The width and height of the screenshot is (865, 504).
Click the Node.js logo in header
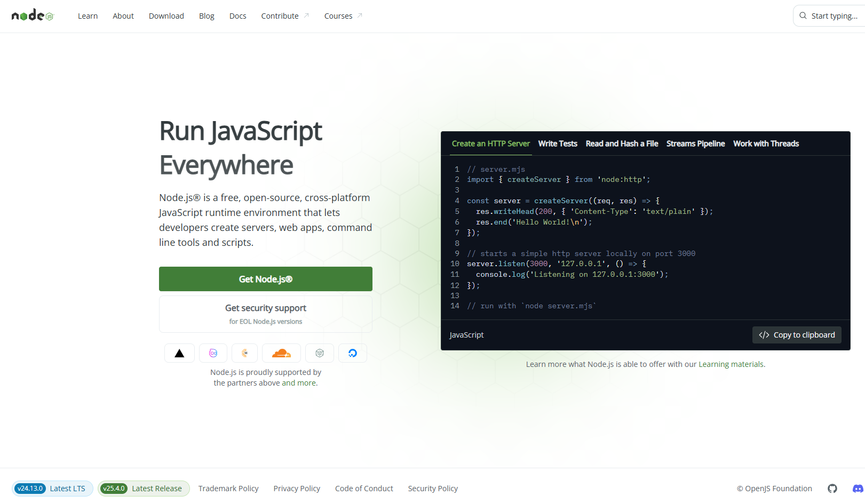pyautogui.click(x=33, y=15)
